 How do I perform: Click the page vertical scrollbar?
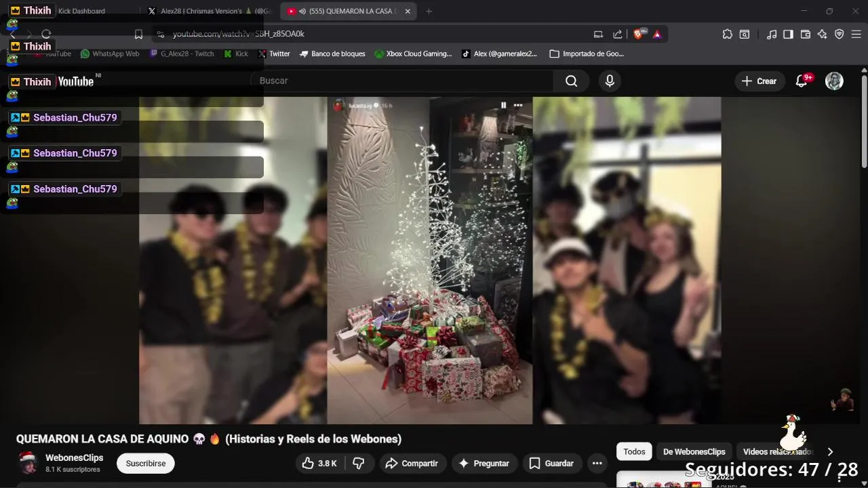pyautogui.click(x=864, y=122)
